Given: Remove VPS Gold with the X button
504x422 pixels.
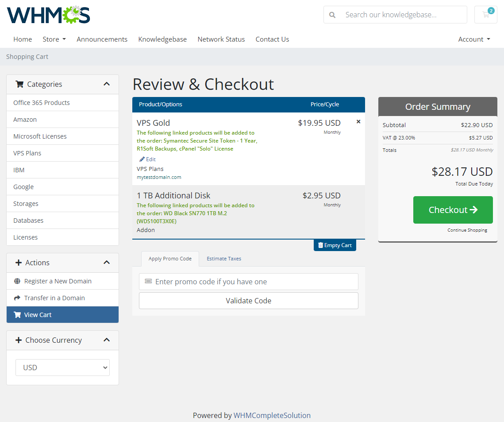Looking at the screenshot, I should [358, 121].
